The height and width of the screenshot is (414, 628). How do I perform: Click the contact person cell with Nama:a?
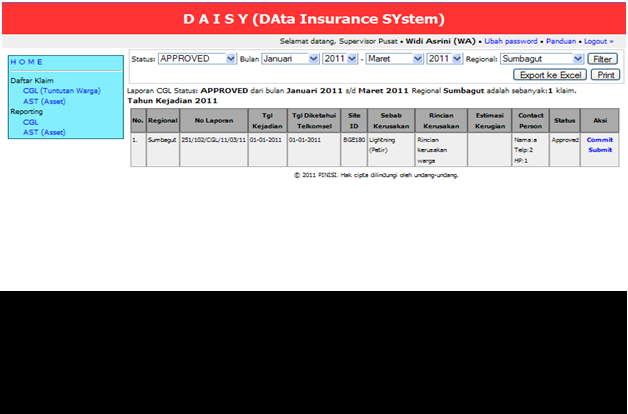(x=531, y=150)
